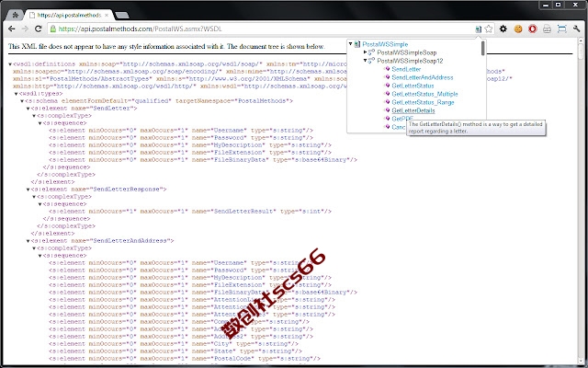Open the cookie extension icon
The width and height of the screenshot is (588, 368).
[518, 29]
